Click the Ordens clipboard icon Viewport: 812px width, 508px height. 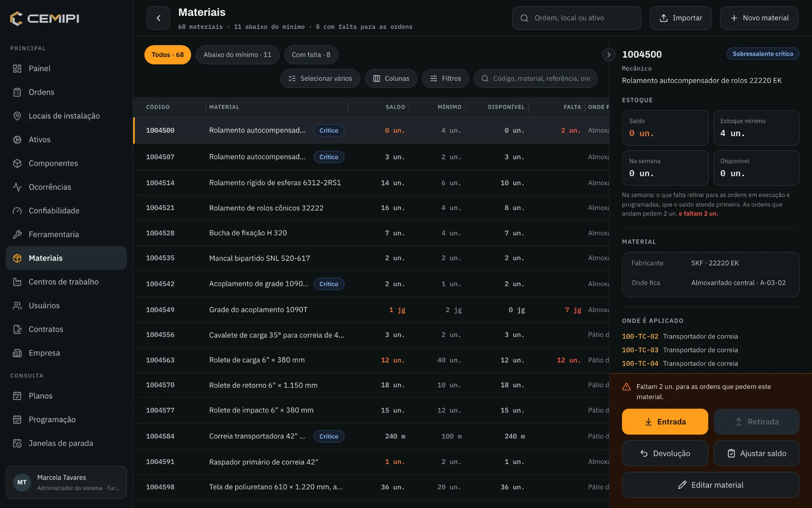17,92
